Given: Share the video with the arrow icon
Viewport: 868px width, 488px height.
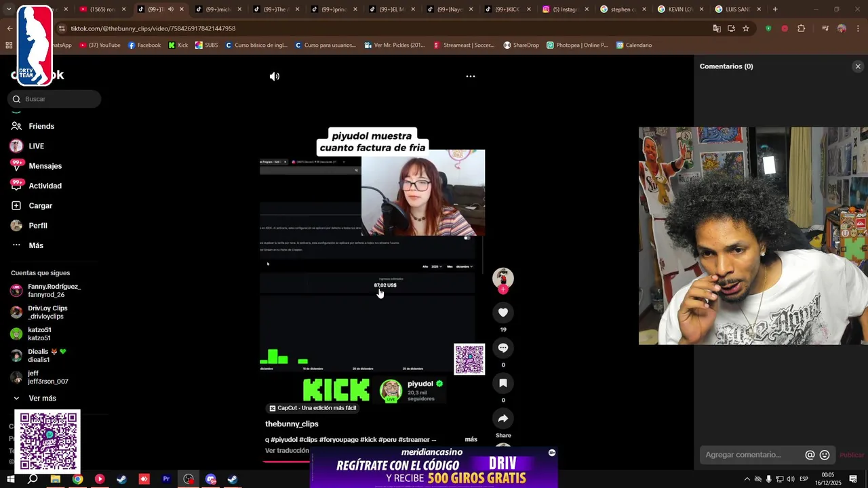Looking at the screenshot, I should tap(503, 418).
